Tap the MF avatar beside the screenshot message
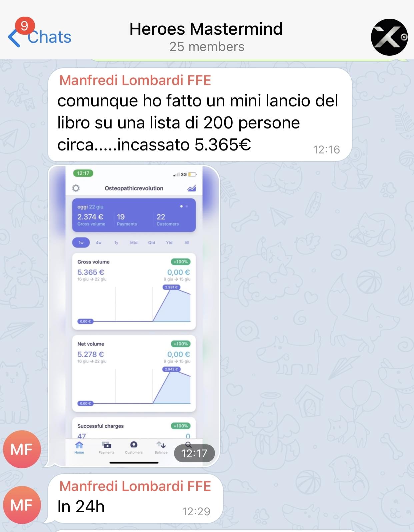The image size is (414, 532). coord(22,449)
